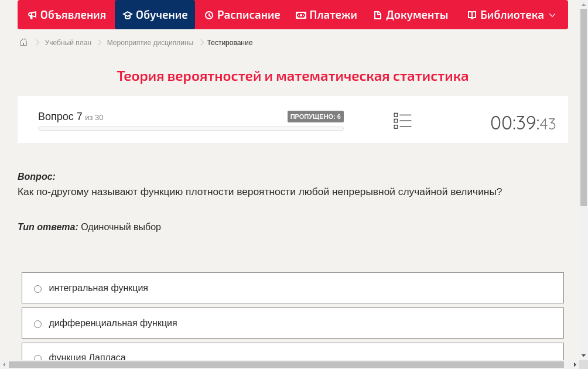Open the home icon in the breadcrumb
588x369 pixels.
[23, 42]
